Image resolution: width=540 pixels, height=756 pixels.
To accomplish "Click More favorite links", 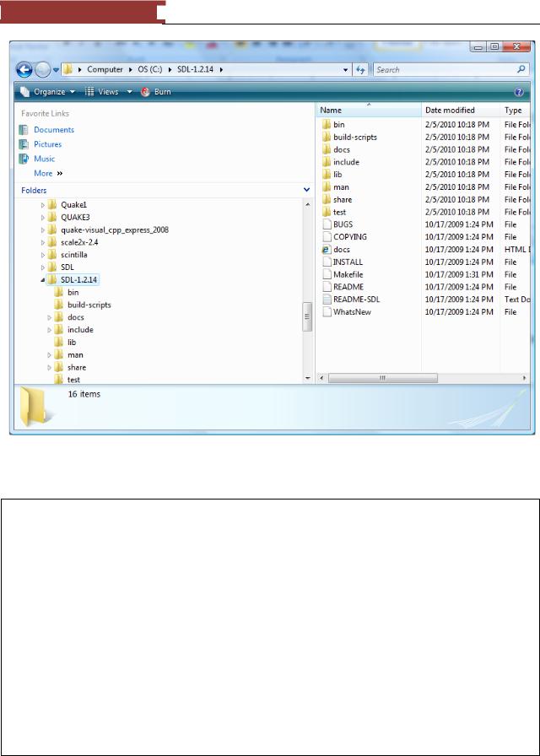I will click(x=48, y=173).
